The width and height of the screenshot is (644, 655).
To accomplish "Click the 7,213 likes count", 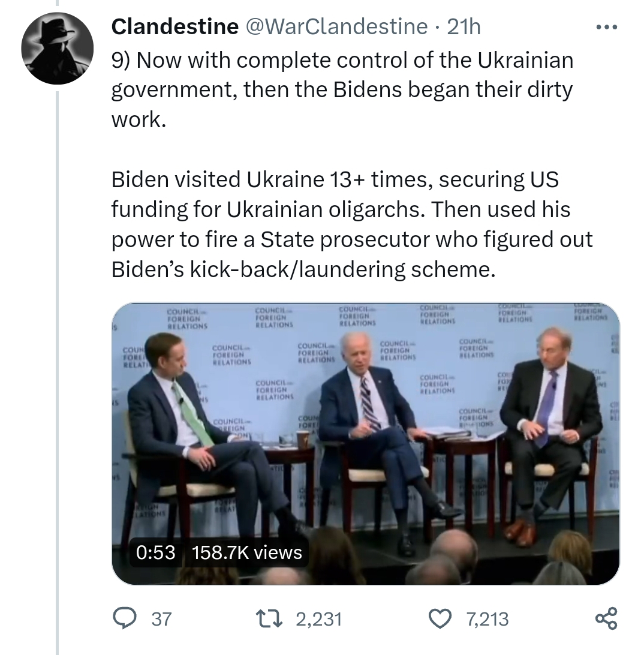I will pos(487,619).
